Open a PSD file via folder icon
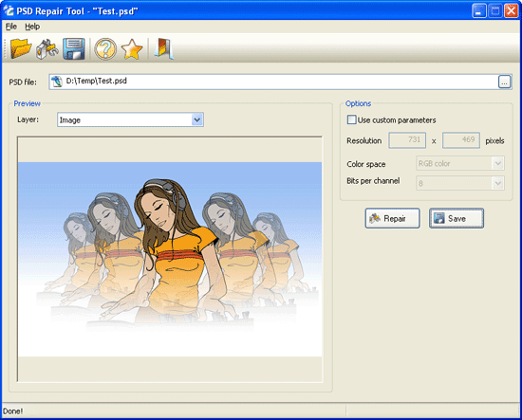The image size is (522, 420). click(21, 48)
